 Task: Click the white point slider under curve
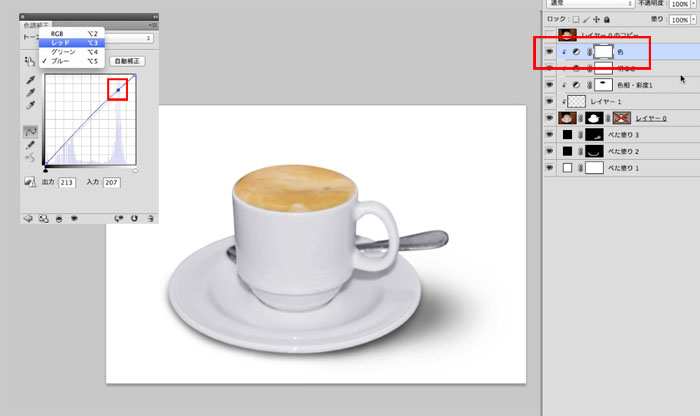(x=135, y=171)
